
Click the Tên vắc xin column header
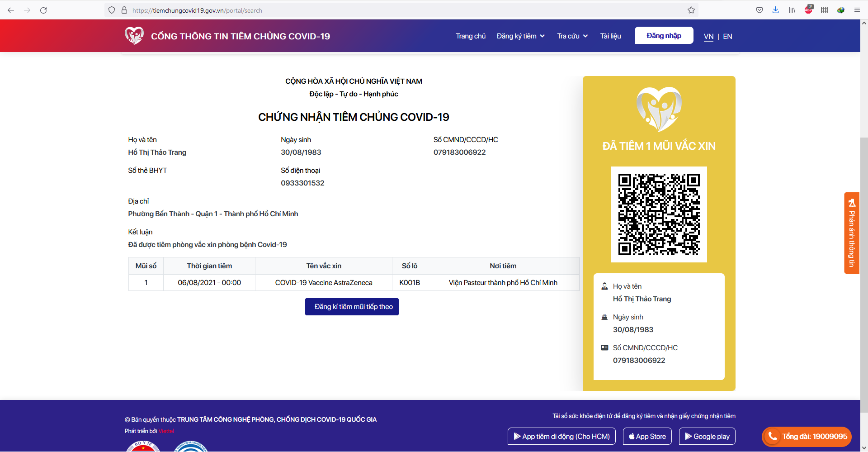(x=324, y=266)
